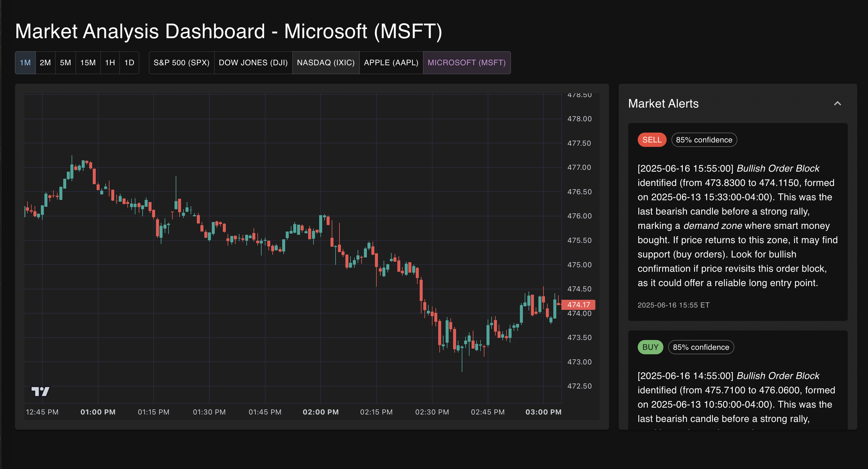
Task: Click 85% confidence pill in SELL alert
Action: (x=704, y=140)
